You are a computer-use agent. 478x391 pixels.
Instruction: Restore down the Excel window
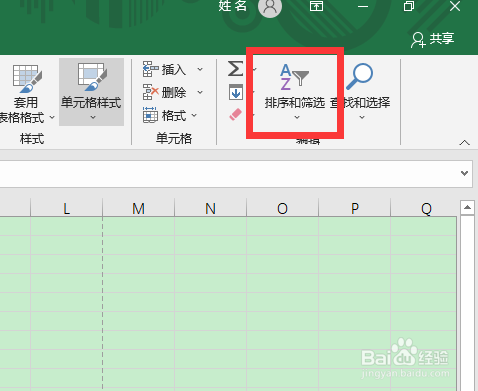click(x=409, y=6)
